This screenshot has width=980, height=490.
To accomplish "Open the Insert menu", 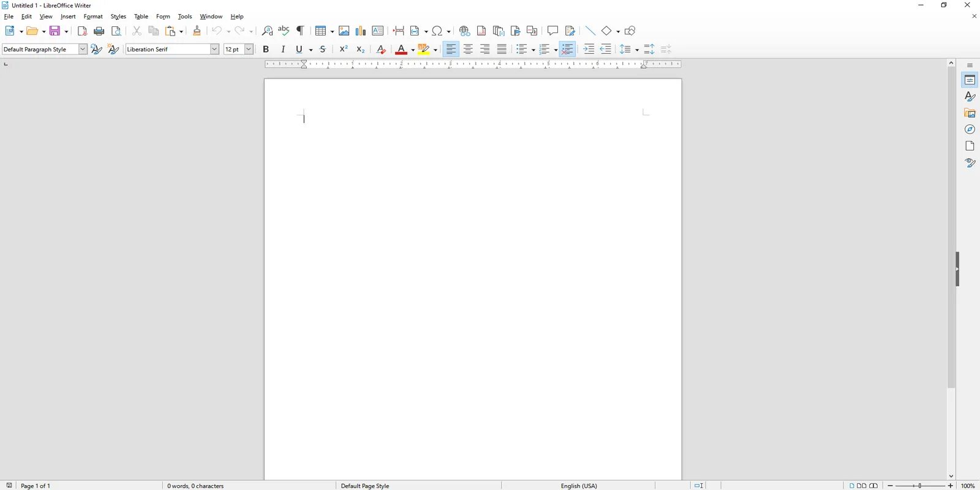I will point(68,17).
